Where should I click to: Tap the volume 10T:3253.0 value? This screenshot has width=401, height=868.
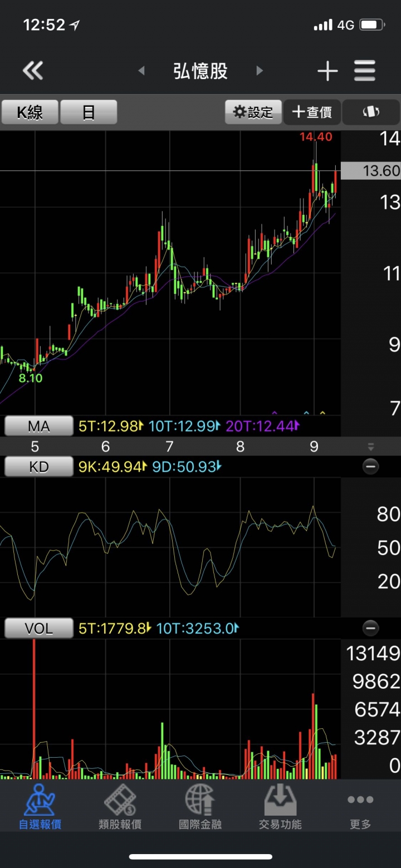[198, 629]
